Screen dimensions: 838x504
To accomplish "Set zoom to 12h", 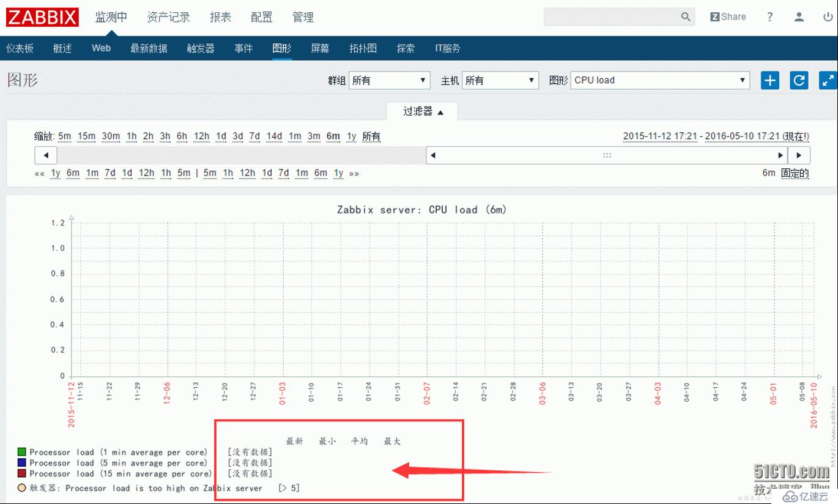I will (202, 136).
